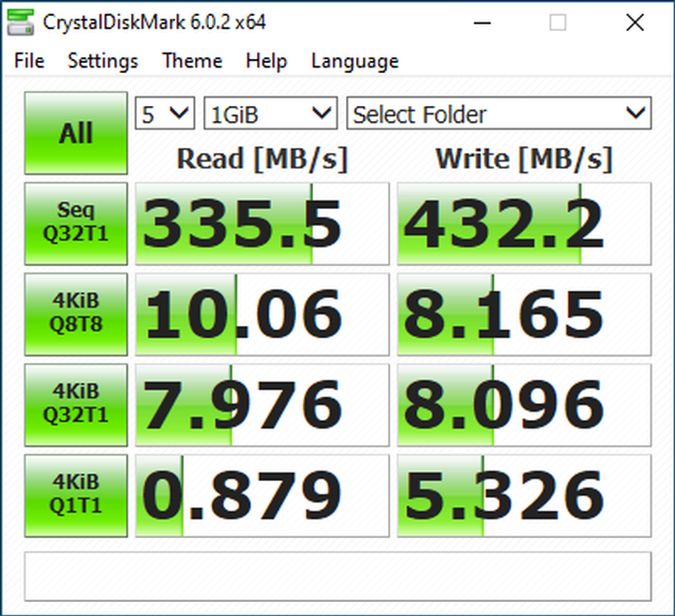675x616 pixels.
Task: Run the 4KiB Q32T1 benchmark
Action: [x=75, y=404]
